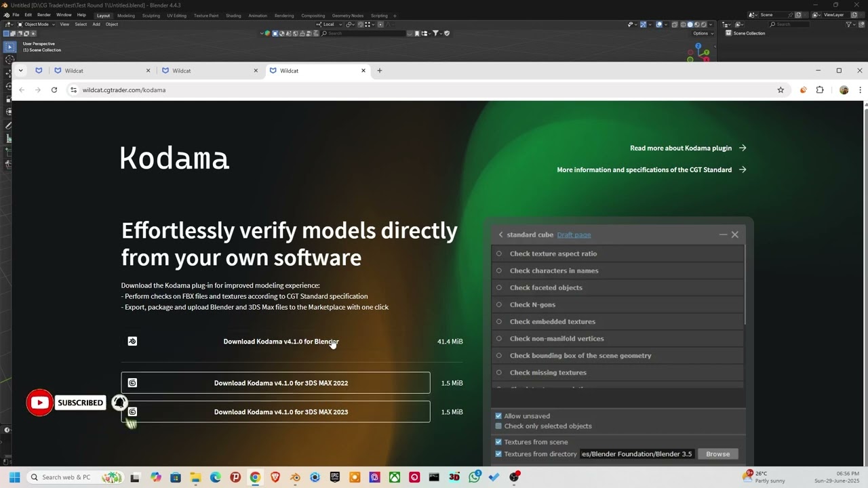Enable Check only selected objects

[x=498, y=426]
